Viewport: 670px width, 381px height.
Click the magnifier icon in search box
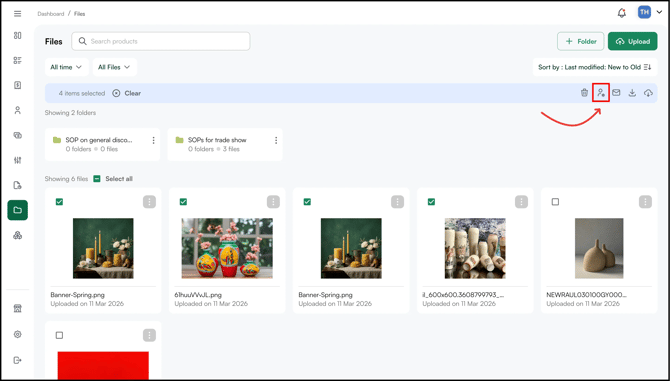(82, 41)
